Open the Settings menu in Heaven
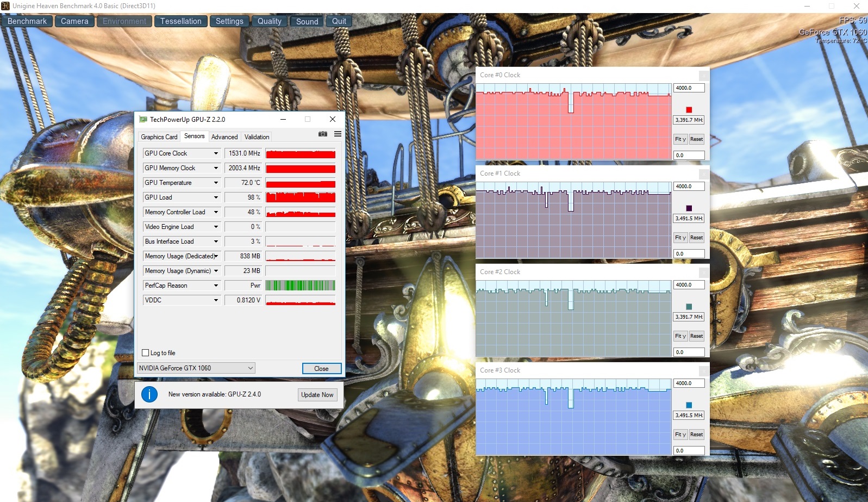Viewport: 868px width, 502px height. click(x=229, y=21)
